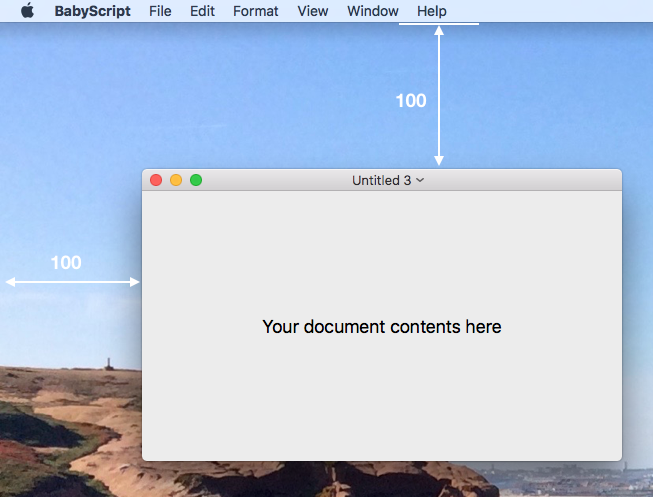Screen dimensions: 653x497
Task: Click the horizontal double-headed arrow left of window
Action: pos(73,282)
